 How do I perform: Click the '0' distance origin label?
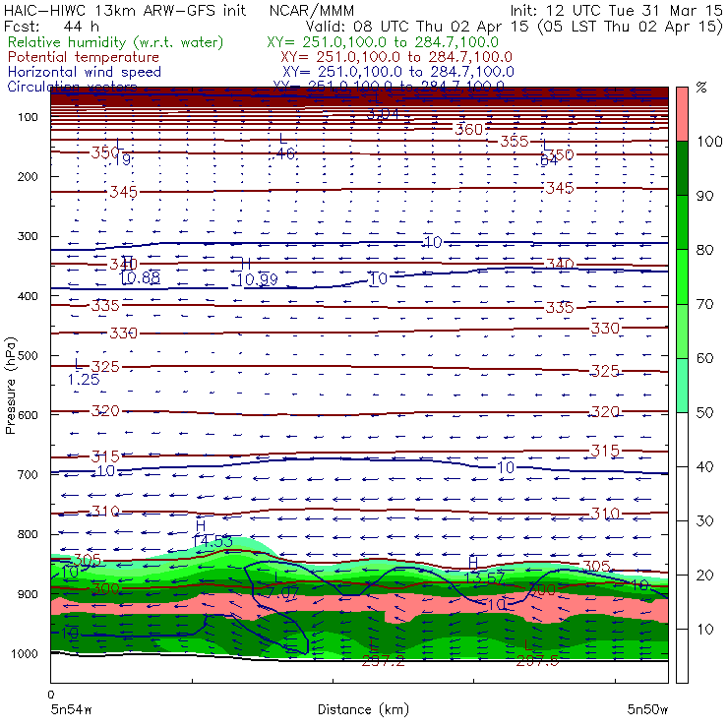tap(50, 695)
